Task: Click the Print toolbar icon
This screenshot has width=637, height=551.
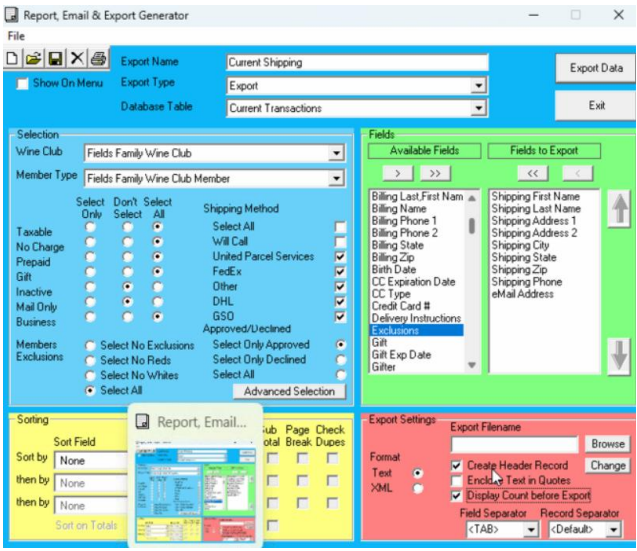Action: (99, 59)
